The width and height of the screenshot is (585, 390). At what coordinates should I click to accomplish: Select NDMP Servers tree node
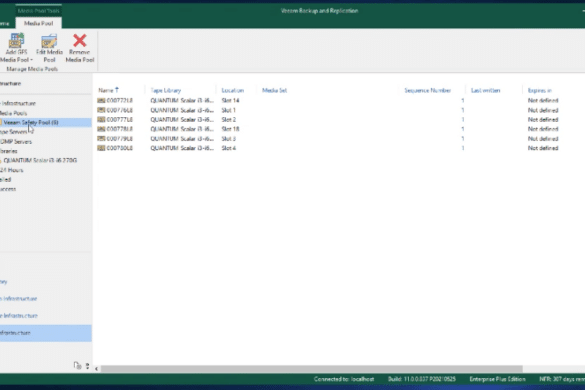pyautogui.click(x=16, y=141)
